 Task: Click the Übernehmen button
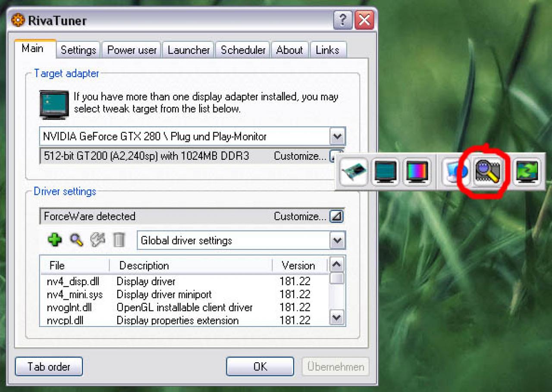click(x=336, y=367)
